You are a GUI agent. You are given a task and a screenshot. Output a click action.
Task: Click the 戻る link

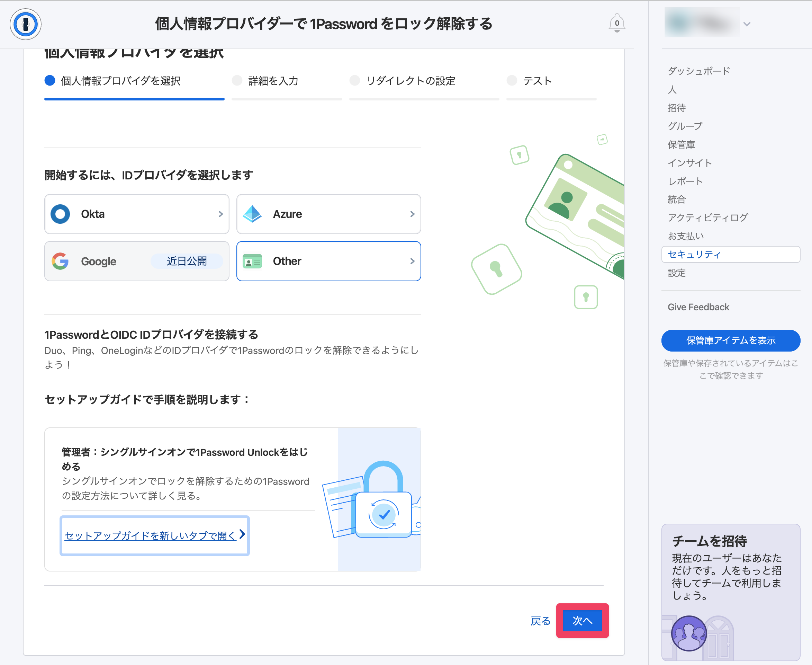click(540, 621)
